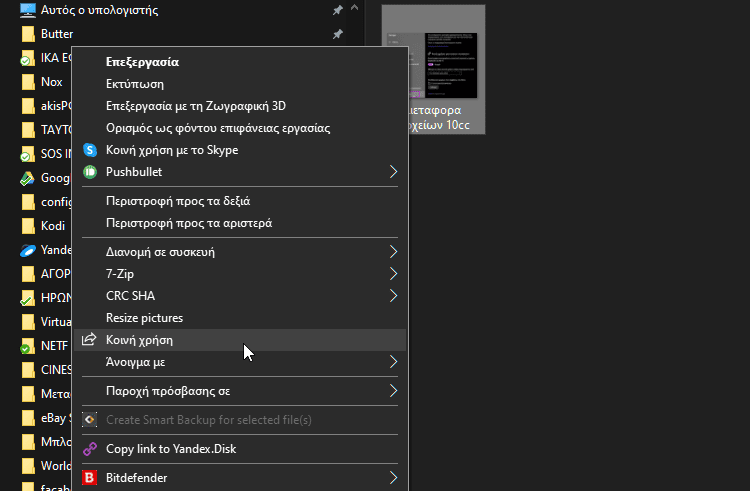The image size is (750, 491).
Task: Click the akisPC folder icon
Action: pyautogui.click(x=28, y=106)
